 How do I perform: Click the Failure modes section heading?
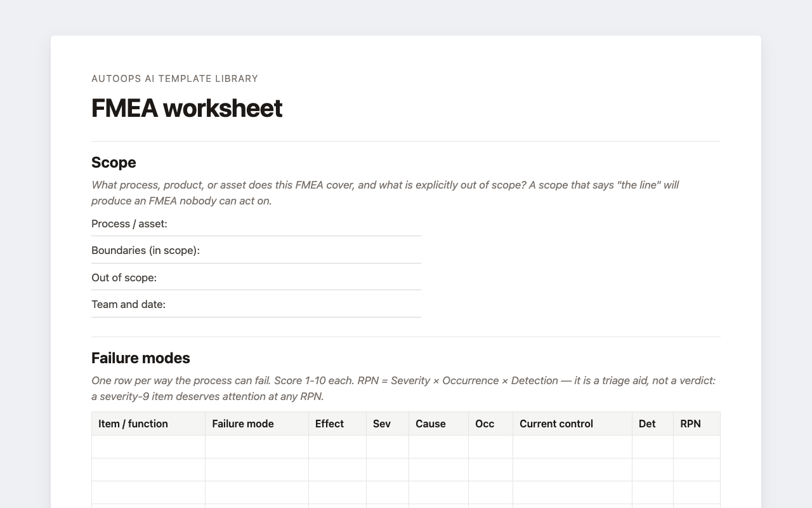tap(141, 358)
